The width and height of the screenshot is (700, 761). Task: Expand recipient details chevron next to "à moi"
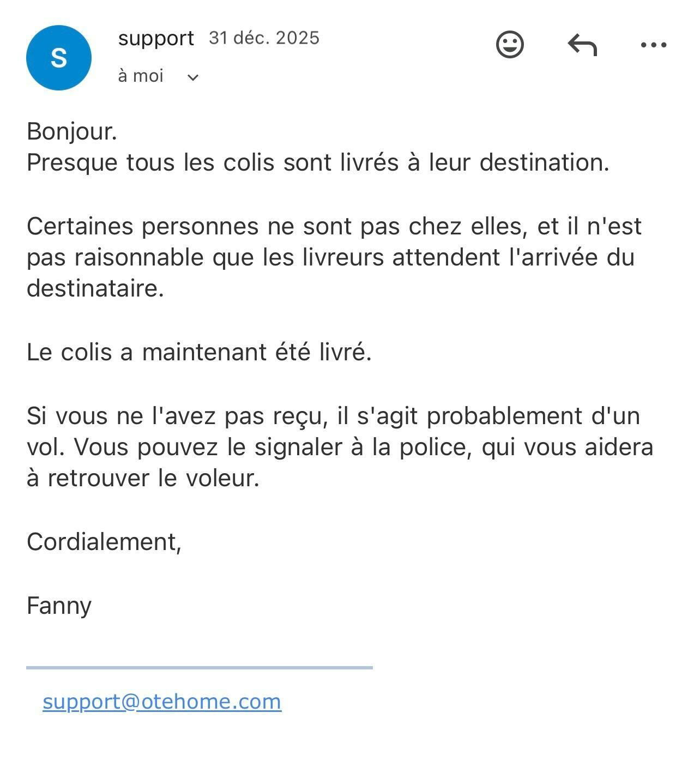(x=192, y=77)
